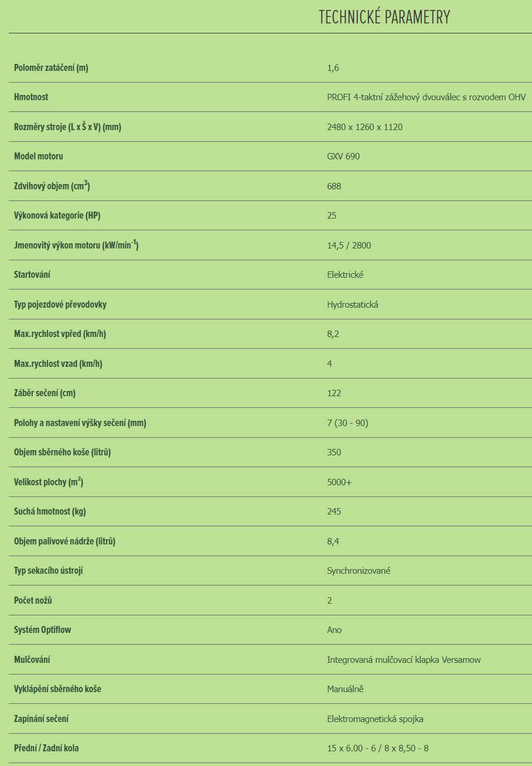
Task: Click the Výkonová kategorie (HP) row label
Action: tap(57, 216)
